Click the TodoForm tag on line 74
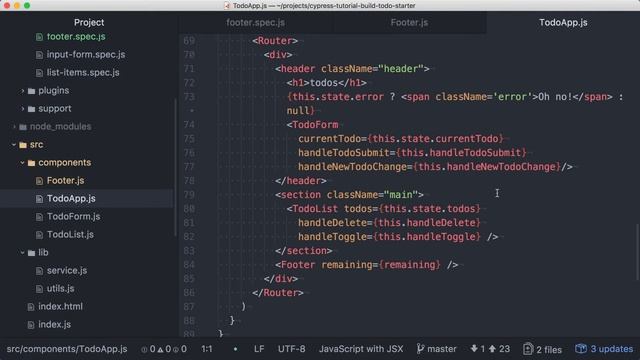This screenshot has height=360, width=640. (315, 125)
